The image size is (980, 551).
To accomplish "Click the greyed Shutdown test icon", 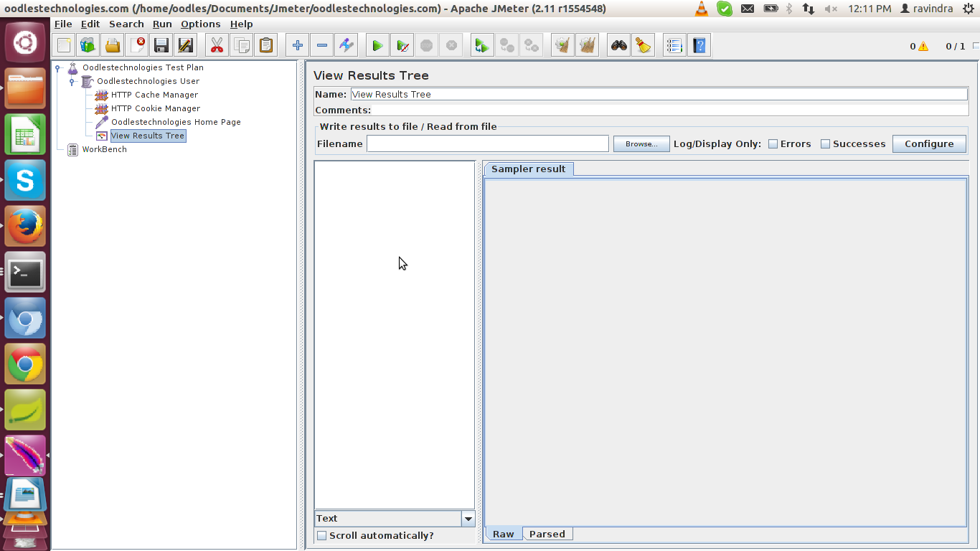I will (x=451, y=46).
